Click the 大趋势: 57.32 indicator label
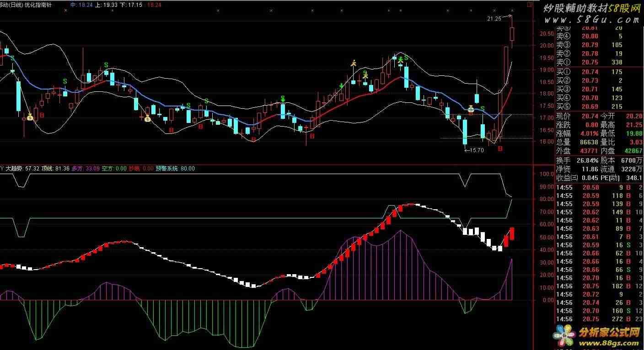The image size is (644, 350). point(22,169)
